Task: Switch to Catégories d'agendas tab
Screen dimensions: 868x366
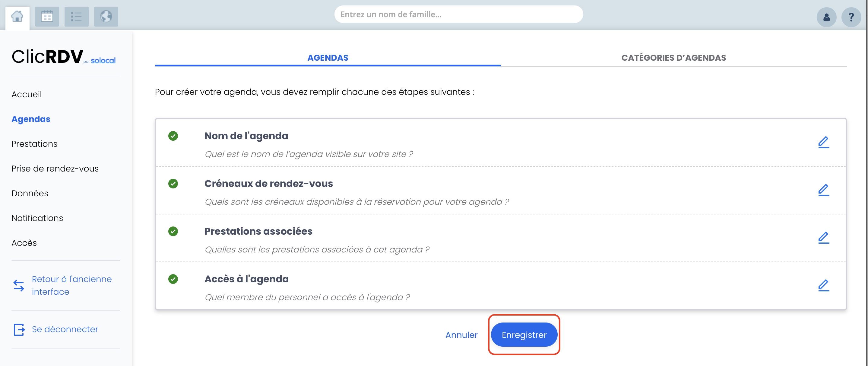Action: (x=673, y=58)
